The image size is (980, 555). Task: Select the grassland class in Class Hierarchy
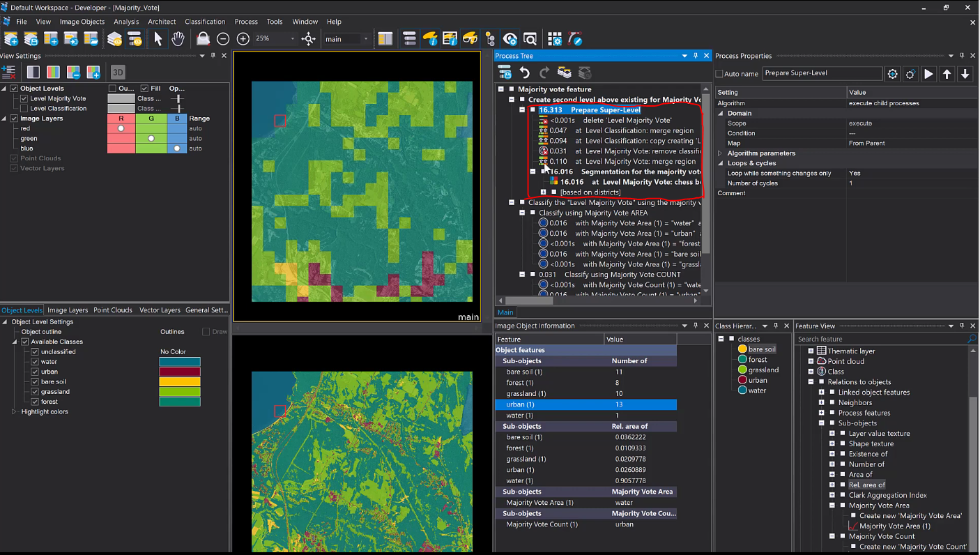(x=763, y=370)
